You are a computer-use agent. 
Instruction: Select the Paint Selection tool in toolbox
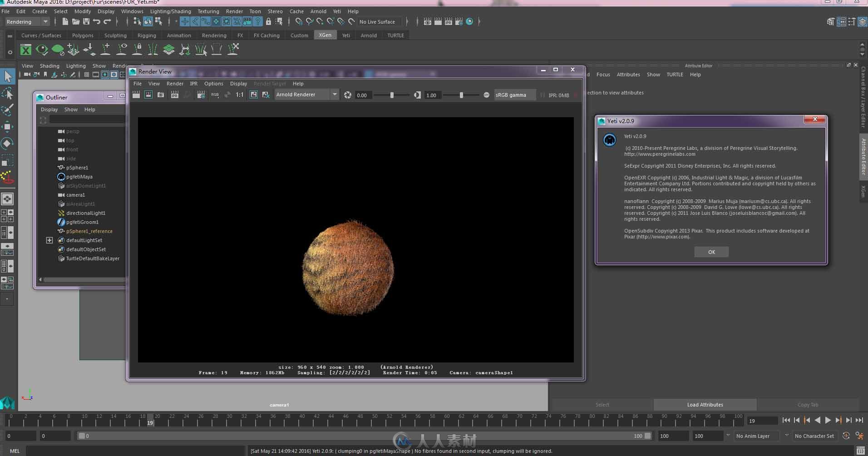pyautogui.click(x=8, y=110)
